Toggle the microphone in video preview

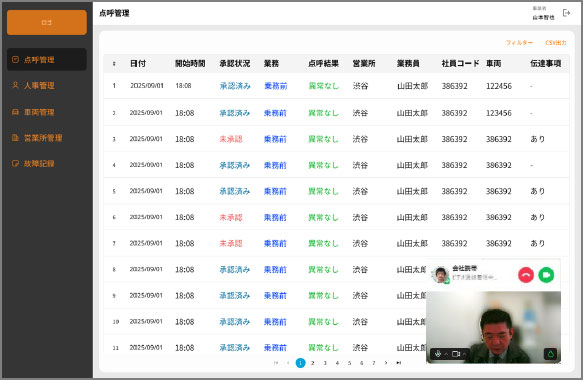[438, 354]
